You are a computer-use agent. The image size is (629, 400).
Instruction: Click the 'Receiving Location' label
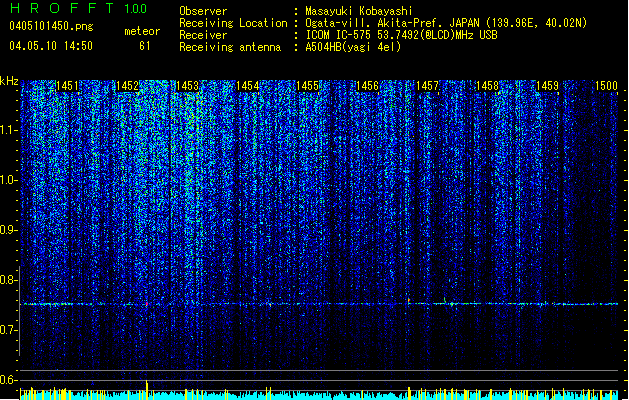(x=233, y=23)
